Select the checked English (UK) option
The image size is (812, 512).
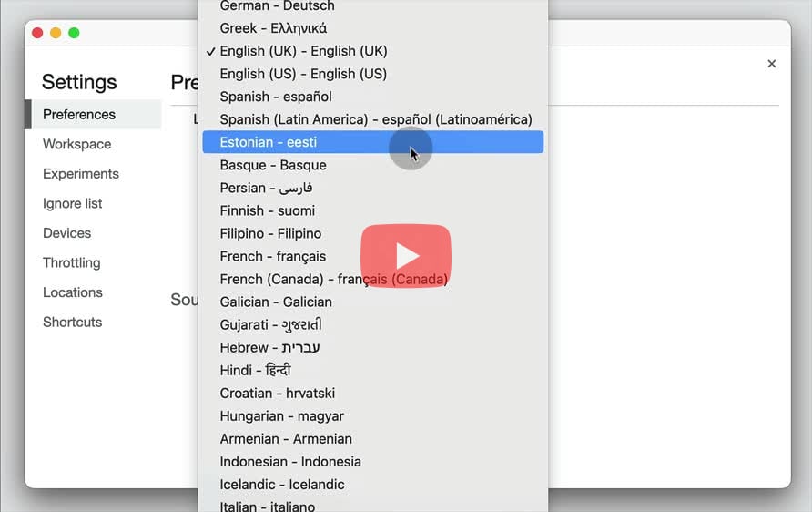click(373, 51)
